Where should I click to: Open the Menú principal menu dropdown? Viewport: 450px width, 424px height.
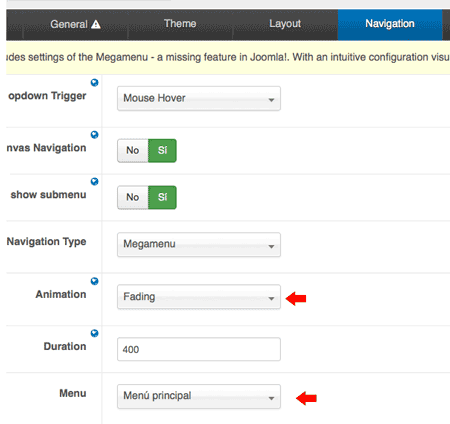click(x=199, y=396)
